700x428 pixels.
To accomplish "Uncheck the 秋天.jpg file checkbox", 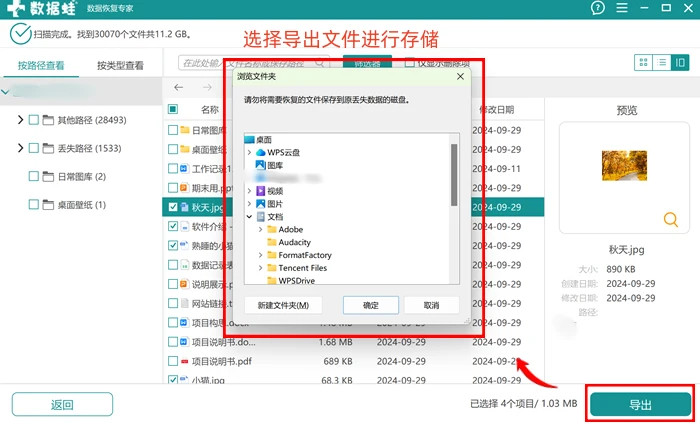I will 173,207.
